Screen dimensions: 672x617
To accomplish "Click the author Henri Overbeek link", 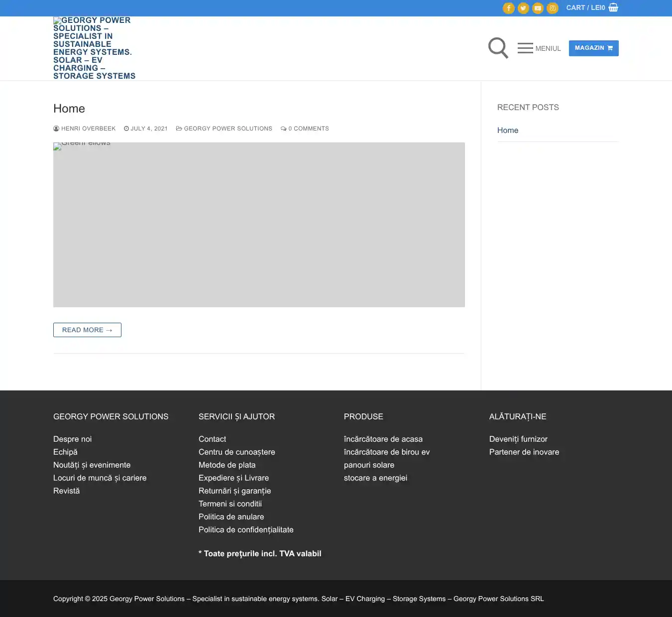I will click(88, 128).
